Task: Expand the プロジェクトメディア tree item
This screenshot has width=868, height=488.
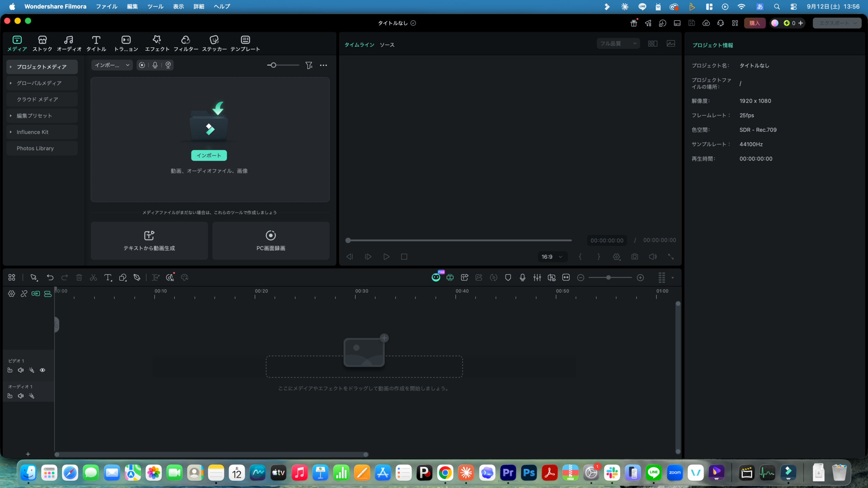Action: [x=11, y=67]
